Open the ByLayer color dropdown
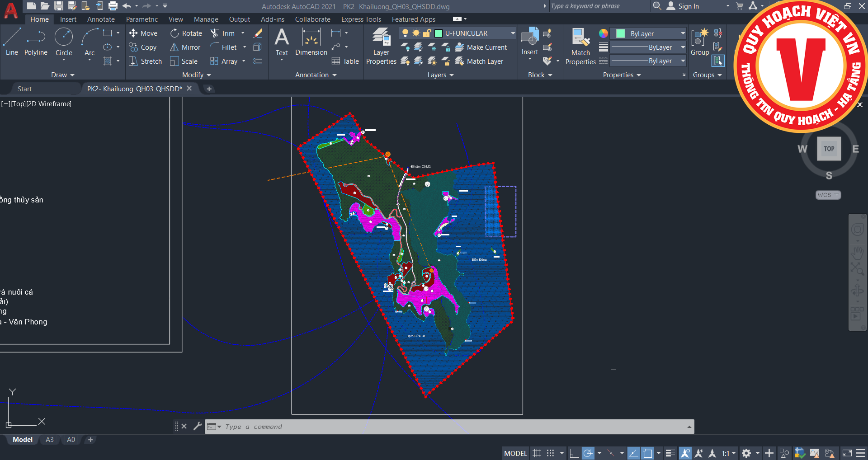This screenshot has width=868, height=460. pyautogui.click(x=683, y=33)
